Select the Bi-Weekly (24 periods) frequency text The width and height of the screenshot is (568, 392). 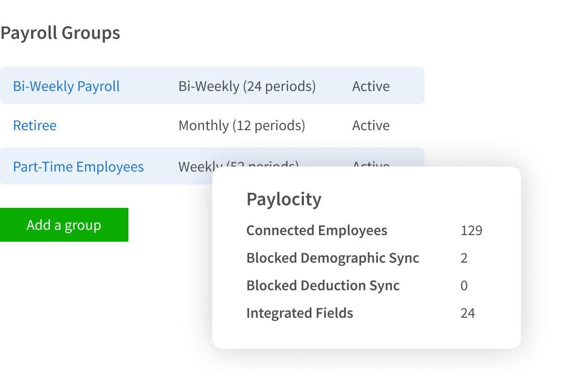coord(247,86)
